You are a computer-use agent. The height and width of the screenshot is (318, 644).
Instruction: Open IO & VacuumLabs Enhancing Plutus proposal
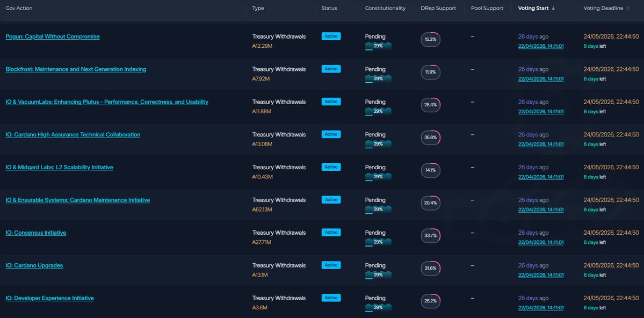point(107,102)
